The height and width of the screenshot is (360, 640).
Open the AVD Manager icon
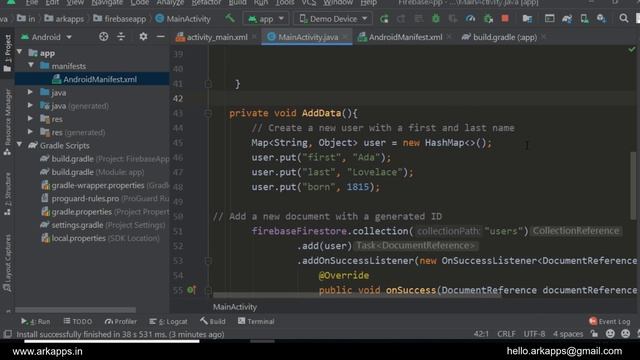(584, 19)
